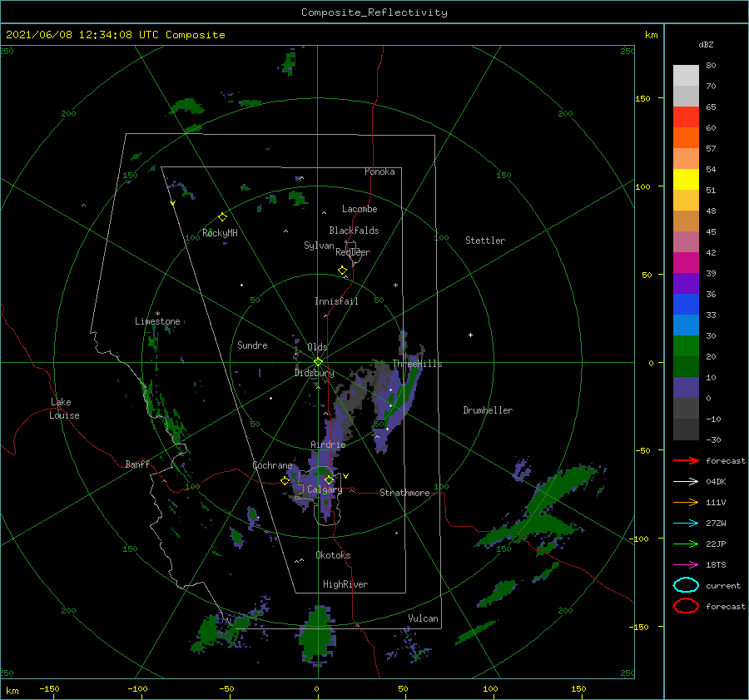Select the ThreeHills label
Image resolution: width=749 pixels, height=700 pixels.
point(417,364)
